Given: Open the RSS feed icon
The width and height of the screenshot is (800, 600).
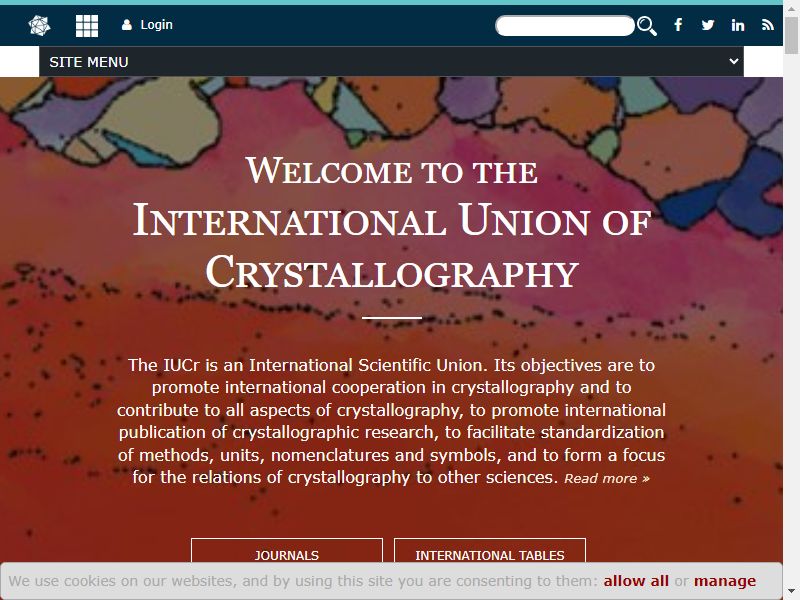Looking at the screenshot, I should tap(767, 24).
